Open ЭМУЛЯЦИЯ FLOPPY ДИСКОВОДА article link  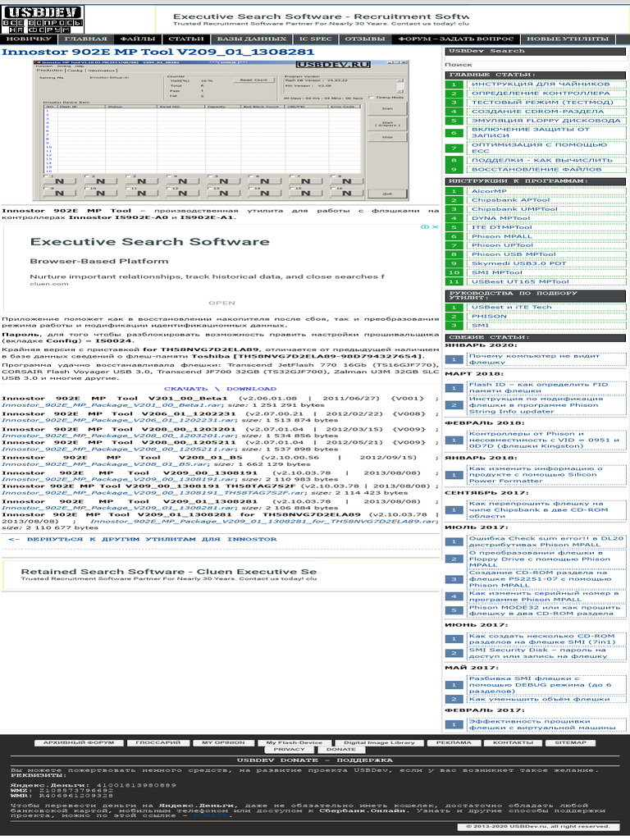coord(546,121)
